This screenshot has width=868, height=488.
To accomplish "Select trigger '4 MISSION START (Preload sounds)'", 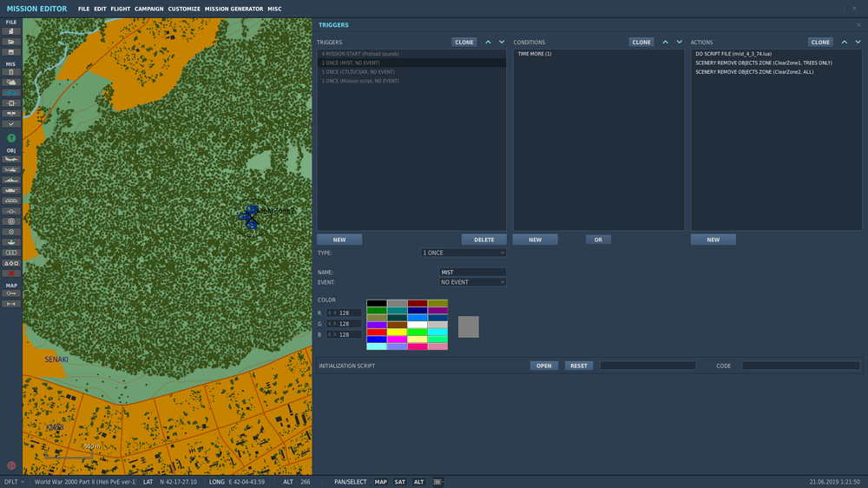I will [x=411, y=54].
